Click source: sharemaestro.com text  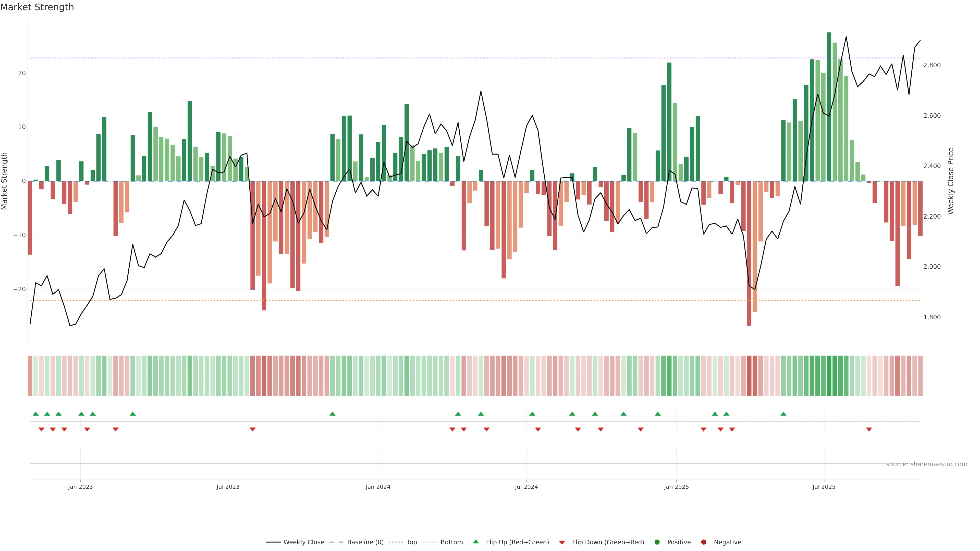926,464
